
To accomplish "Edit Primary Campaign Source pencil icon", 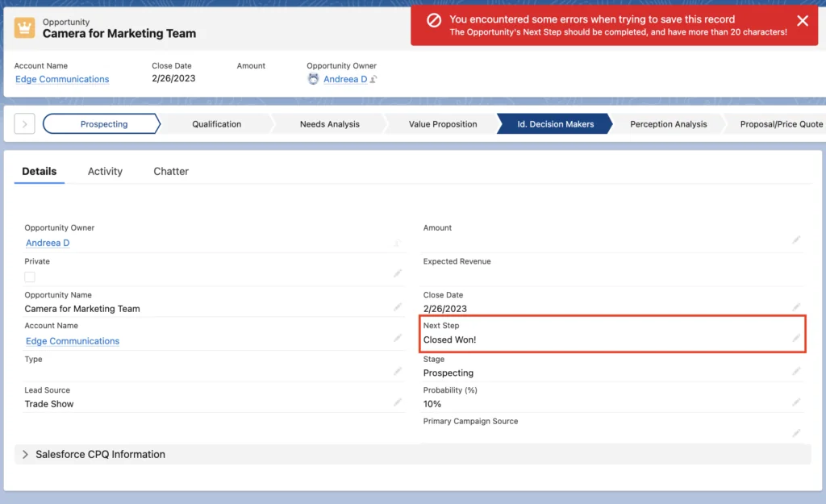I will [x=796, y=433].
